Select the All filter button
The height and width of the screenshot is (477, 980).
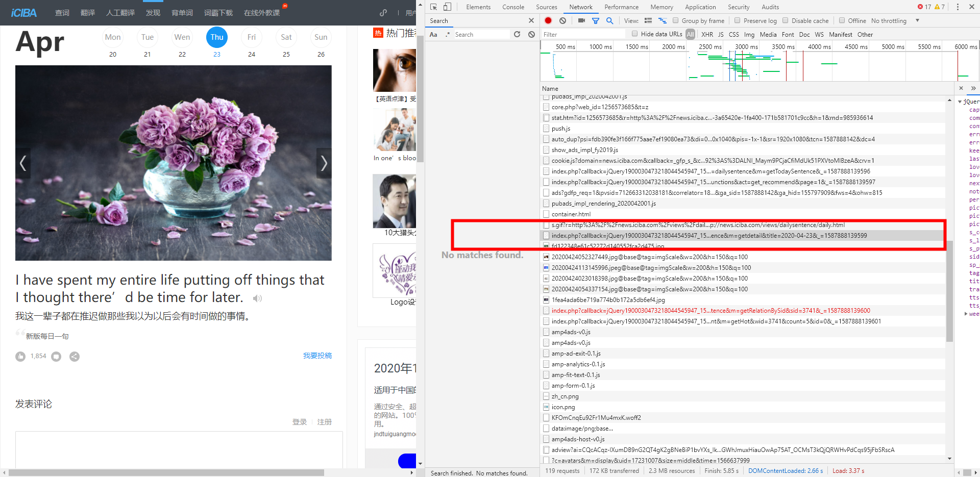tap(690, 34)
